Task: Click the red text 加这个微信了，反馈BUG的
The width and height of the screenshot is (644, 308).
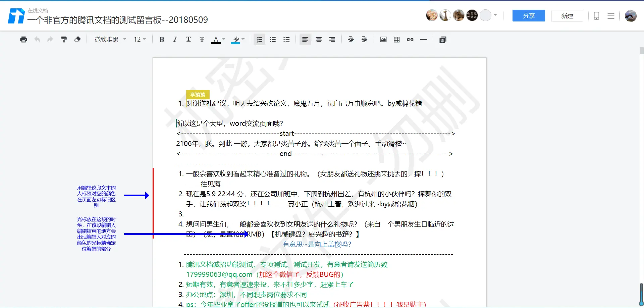Action: point(299,274)
